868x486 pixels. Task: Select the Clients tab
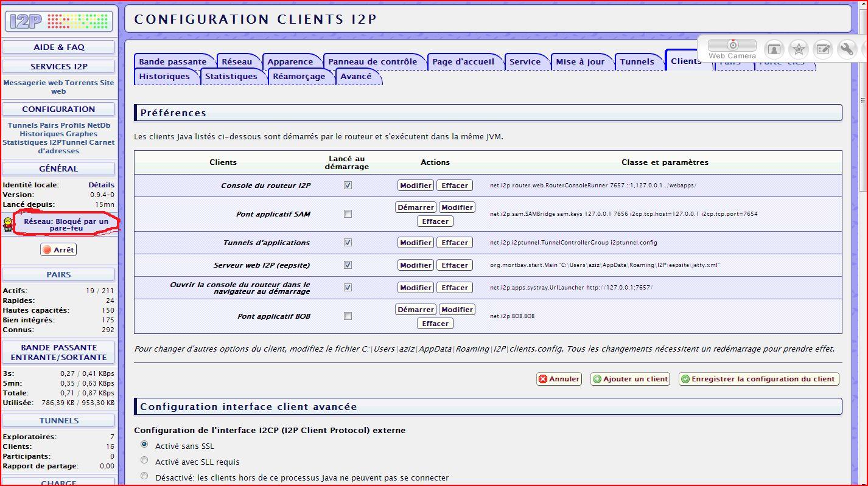686,61
